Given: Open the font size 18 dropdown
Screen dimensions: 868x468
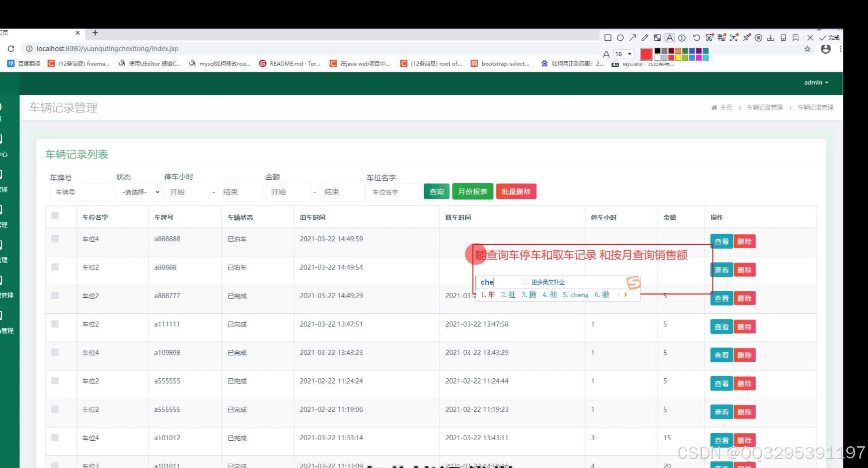Looking at the screenshot, I should [x=624, y=54].
